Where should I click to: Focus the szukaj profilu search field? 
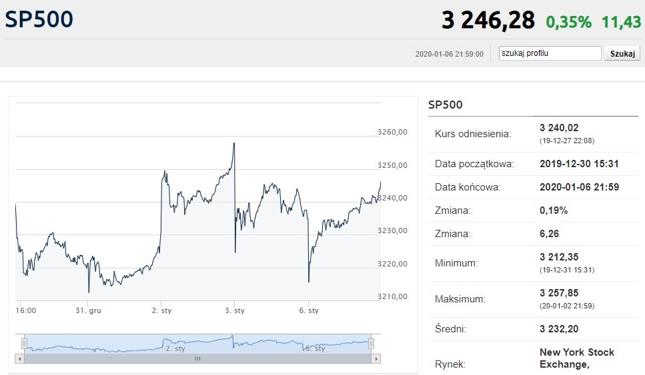tap(550, 53)
